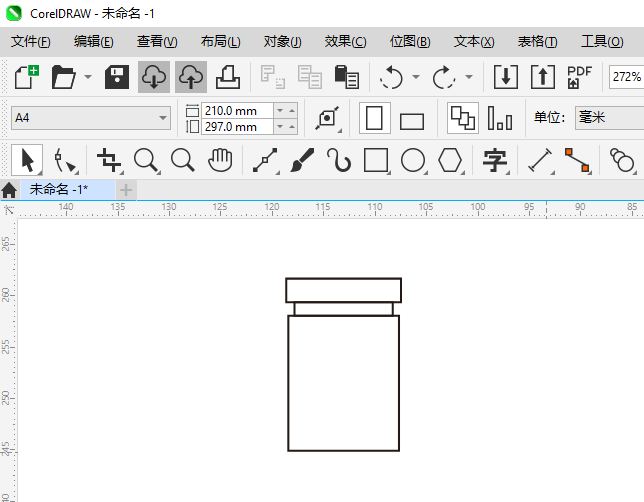Select the curved hook drawing tool
The width and height of the screenshot is (644, 502).
(x=339, y=160)
